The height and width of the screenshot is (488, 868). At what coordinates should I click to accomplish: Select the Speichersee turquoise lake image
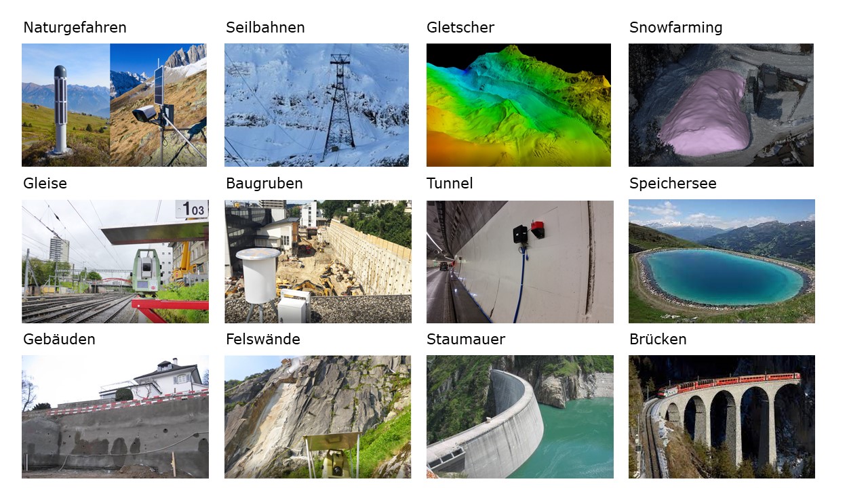point(722,261)
